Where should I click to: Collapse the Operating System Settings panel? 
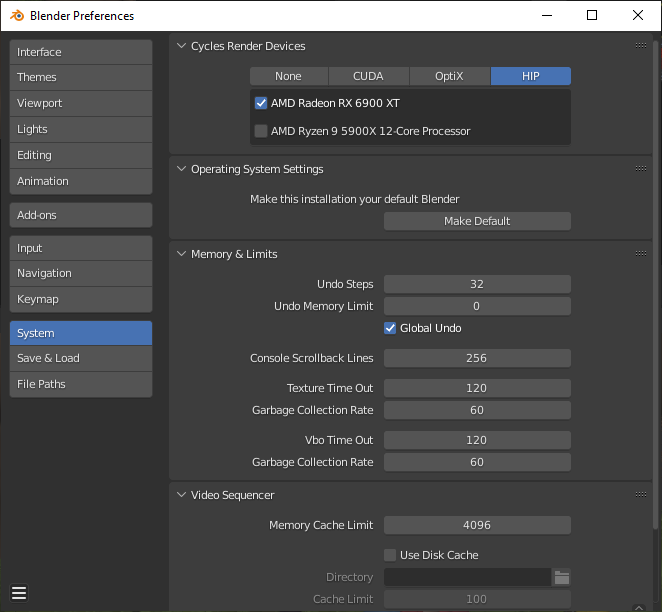182,169
